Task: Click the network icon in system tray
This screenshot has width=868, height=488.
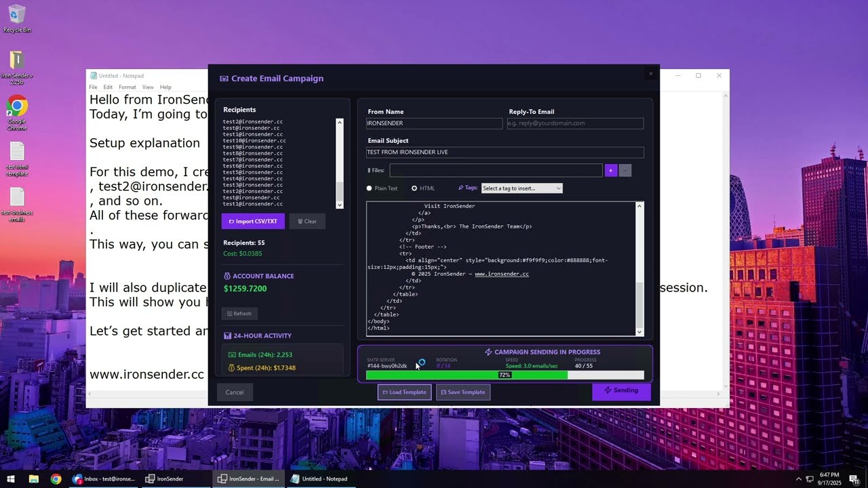Action: coord(810,479)
